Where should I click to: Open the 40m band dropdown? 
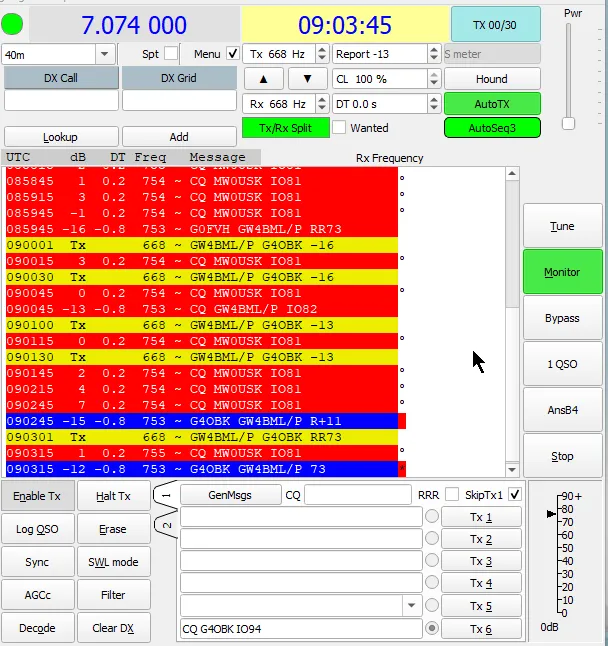(104, 54)
